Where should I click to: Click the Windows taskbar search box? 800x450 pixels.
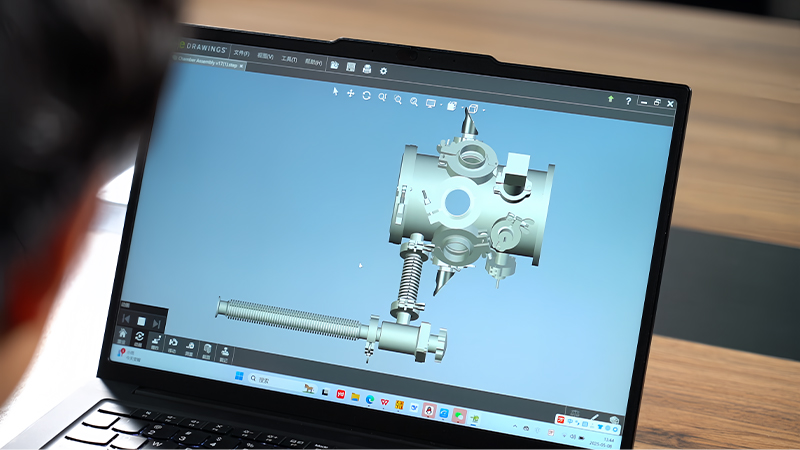[272, 380]
